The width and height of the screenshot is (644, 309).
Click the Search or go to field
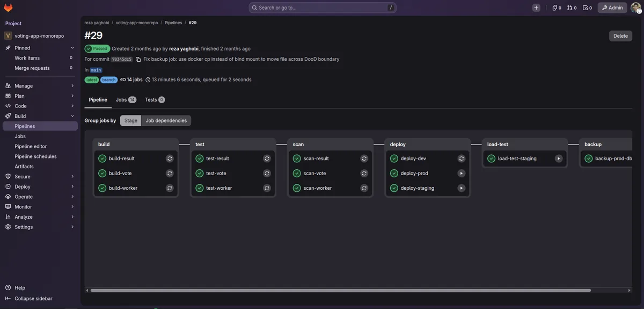(x=323, y=8)
